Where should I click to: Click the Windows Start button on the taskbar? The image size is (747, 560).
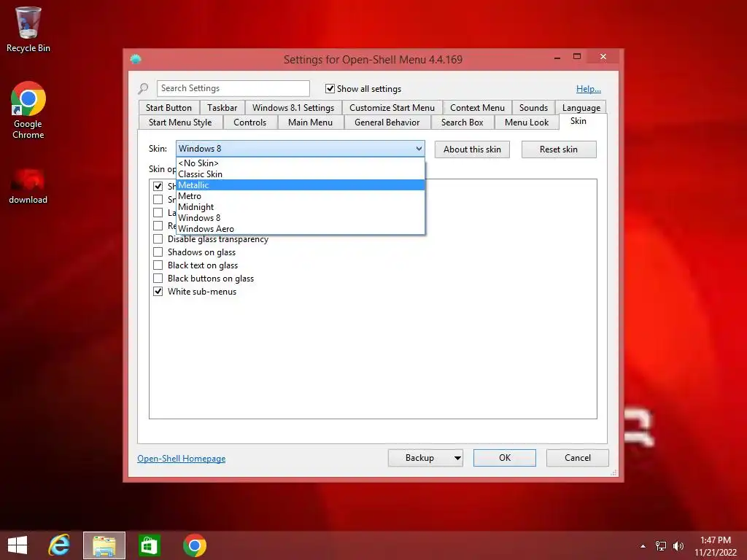click(x=18, y=545)
